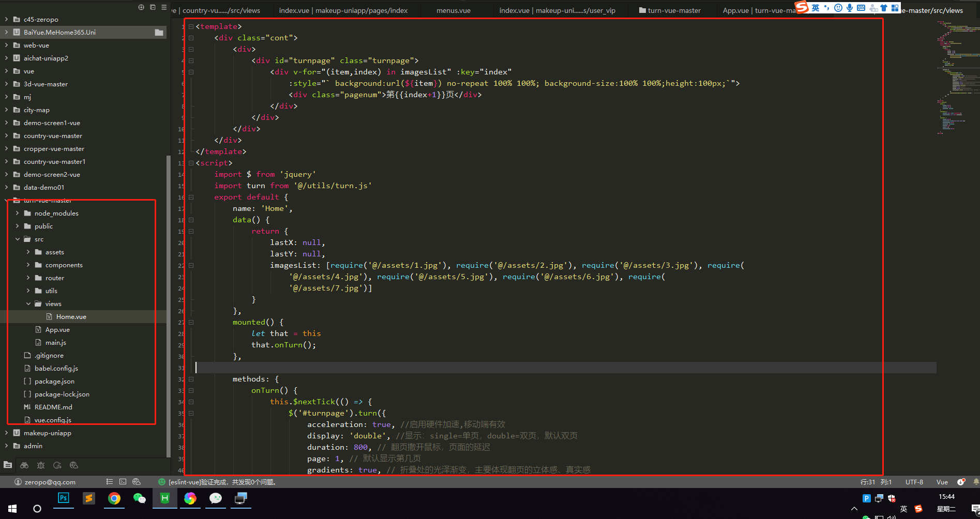The height and width of the screenshot is (519, 980).
Task: Expand the makeup-uniapp project
Action: point(6,433)
